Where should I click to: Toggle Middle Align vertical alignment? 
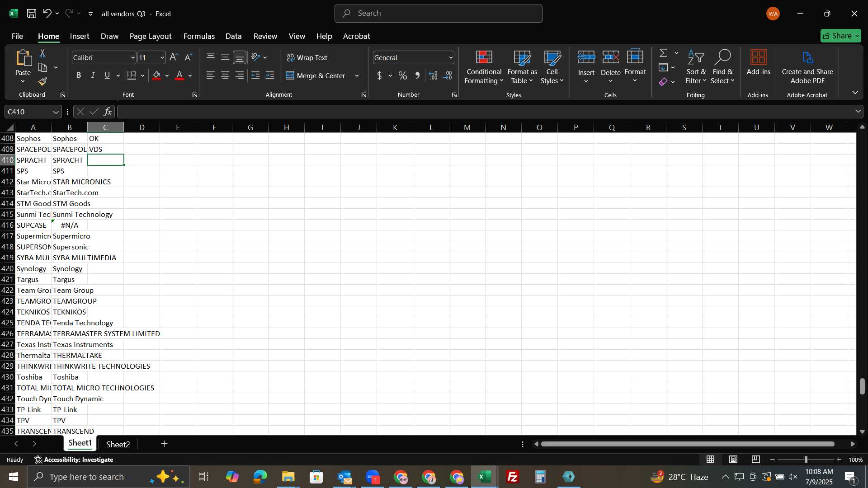pyautogui.click(x=225, y=57)
